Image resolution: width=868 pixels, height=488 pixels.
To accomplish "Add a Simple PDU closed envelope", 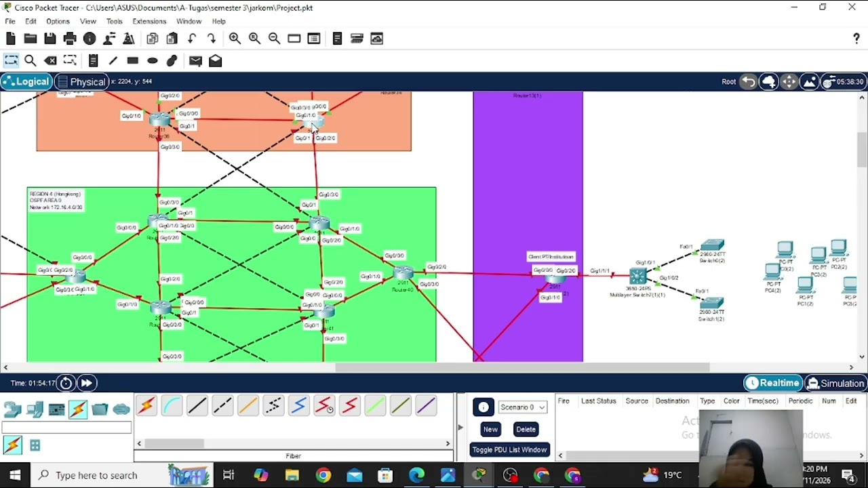I will point(195,61).
